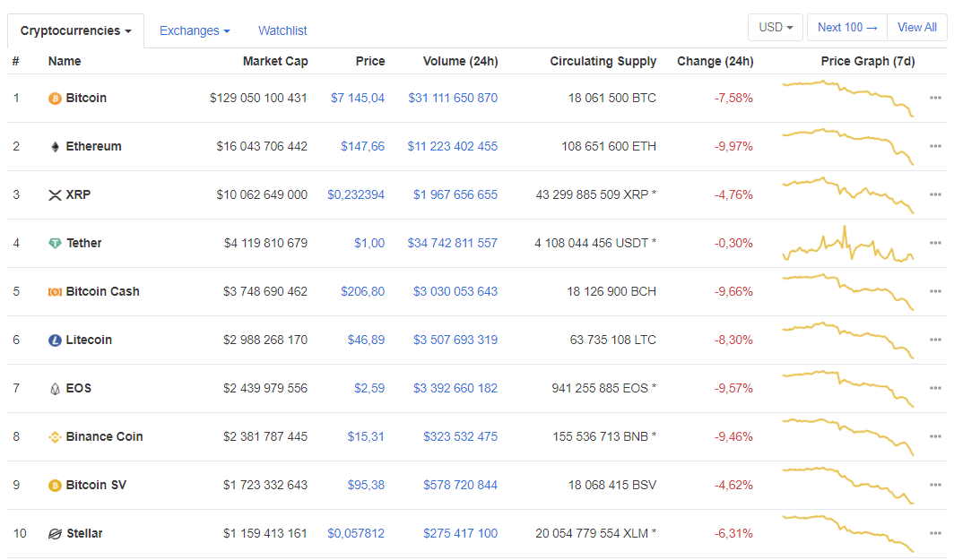Sort by the Price column header

[x=370, y=62]
